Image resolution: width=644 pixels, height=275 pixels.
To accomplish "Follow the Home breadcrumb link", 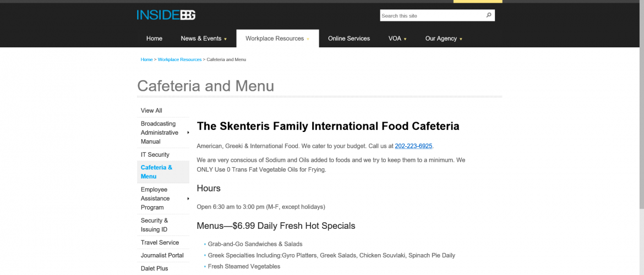I will point(146,59).
